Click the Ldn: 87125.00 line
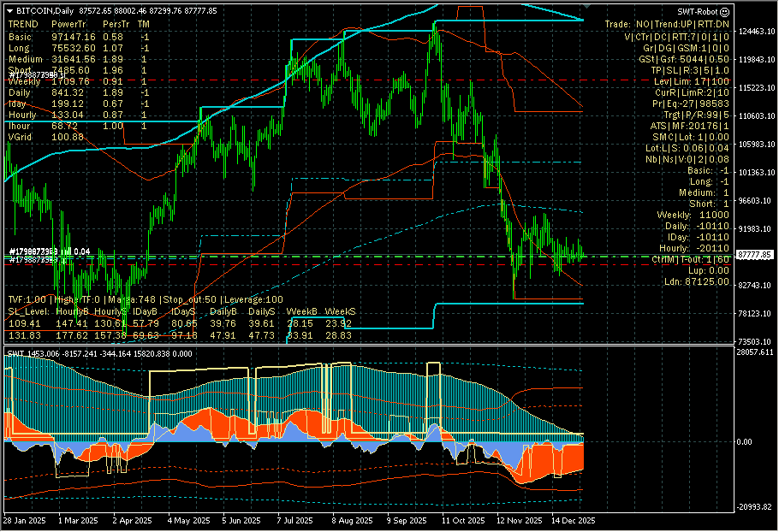This screenshot has width=779, height=532. pyautogui.click(x=697, y=281)
